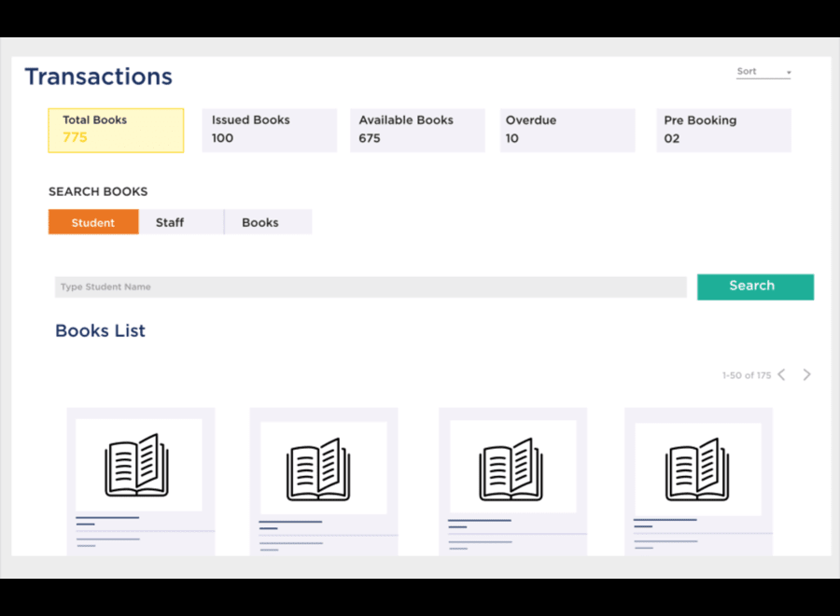840x616 pixels.
Task: Show the Pre Booking 02 card
Action: [x=723, y=130]
